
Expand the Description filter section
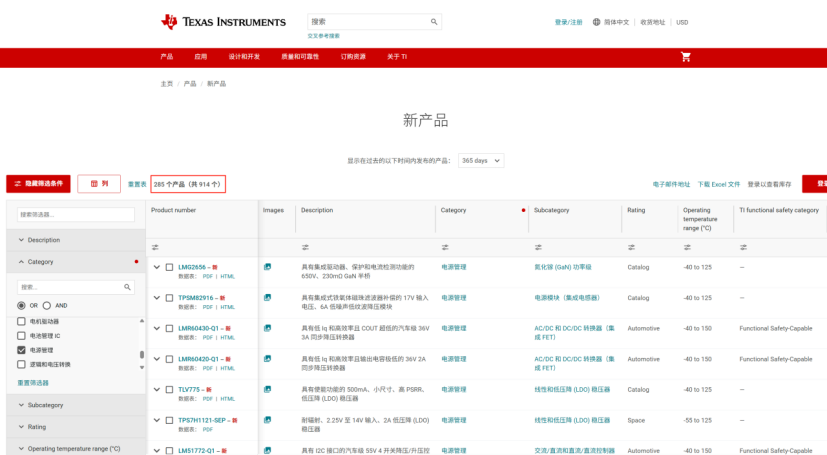click(76, 240)
